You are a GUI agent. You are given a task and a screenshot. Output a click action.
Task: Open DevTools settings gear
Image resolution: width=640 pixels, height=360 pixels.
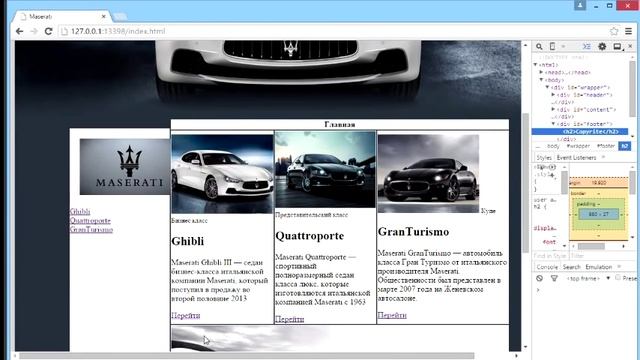(x=602, y=47)
